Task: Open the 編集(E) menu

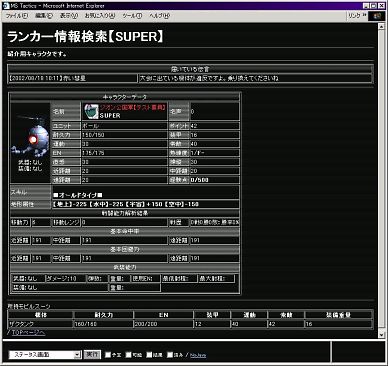Action: [x=44, y=16]
